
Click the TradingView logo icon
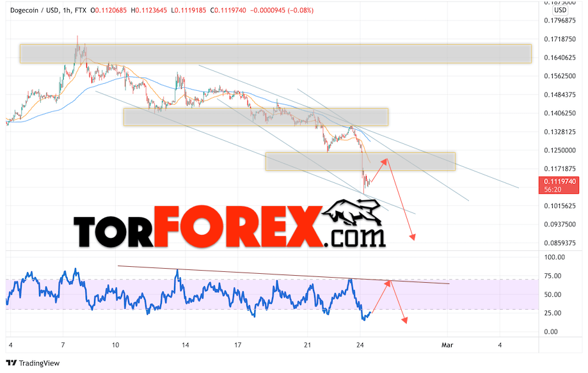pos(12,363)
